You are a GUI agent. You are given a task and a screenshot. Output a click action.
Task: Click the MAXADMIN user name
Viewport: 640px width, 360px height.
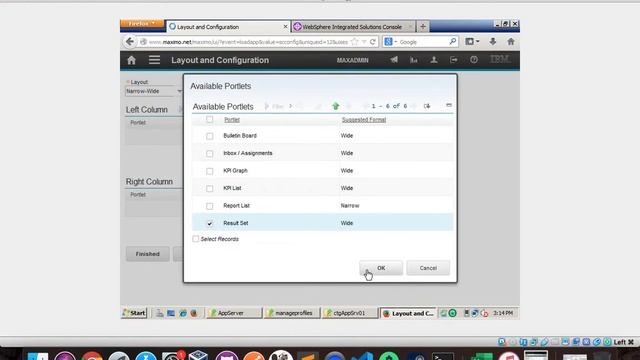pos(353,60)
